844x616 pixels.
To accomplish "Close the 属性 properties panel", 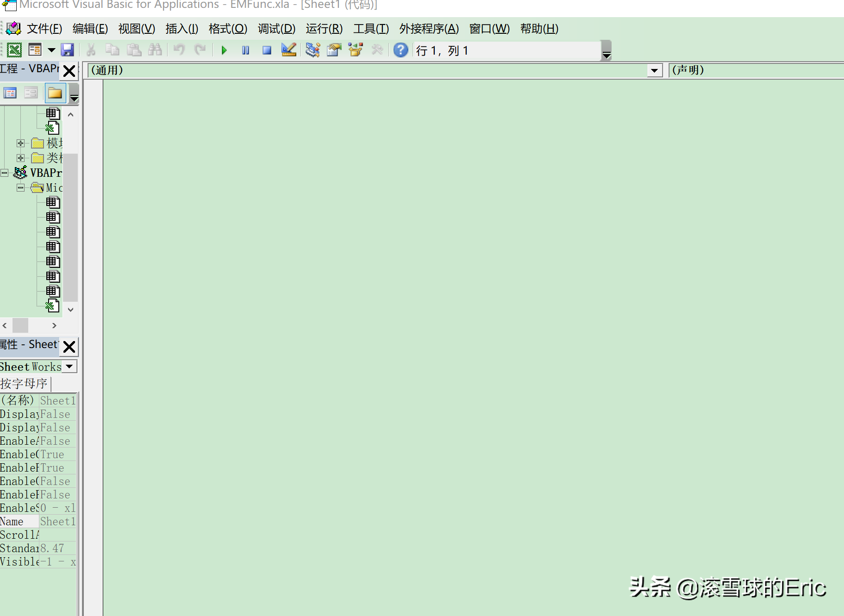I will 69,347.
